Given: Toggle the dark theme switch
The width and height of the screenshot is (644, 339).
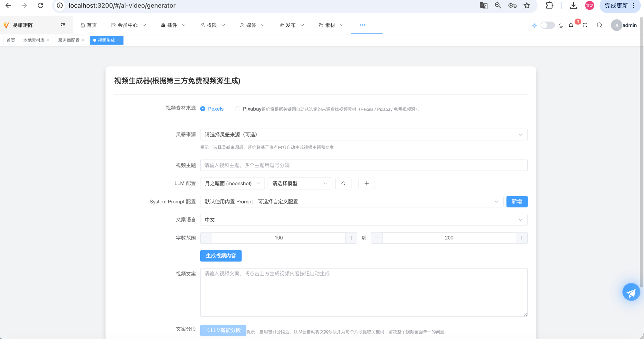Looking at the screenshot, I should pyautogui.click(x=547, y=25).
